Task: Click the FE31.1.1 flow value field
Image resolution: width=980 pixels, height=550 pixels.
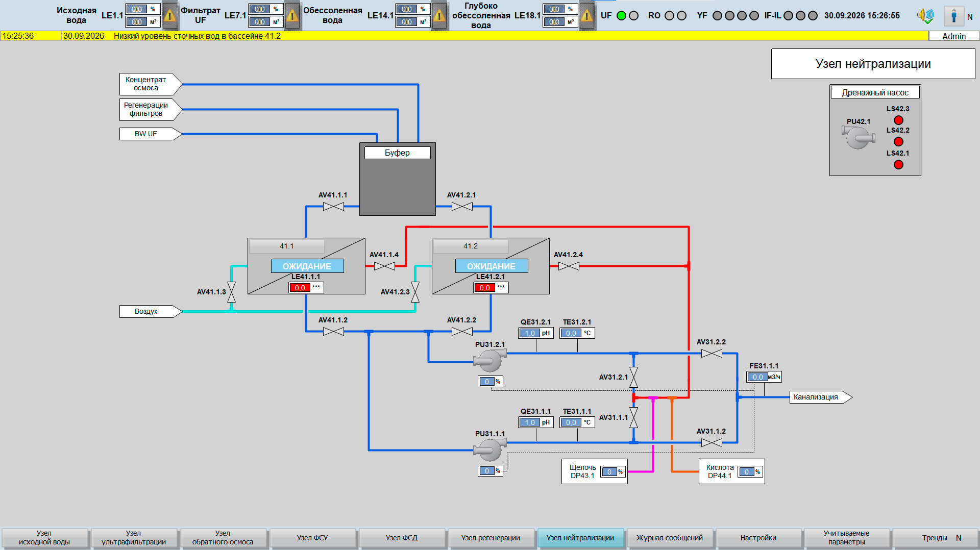Action: (758, 377)
